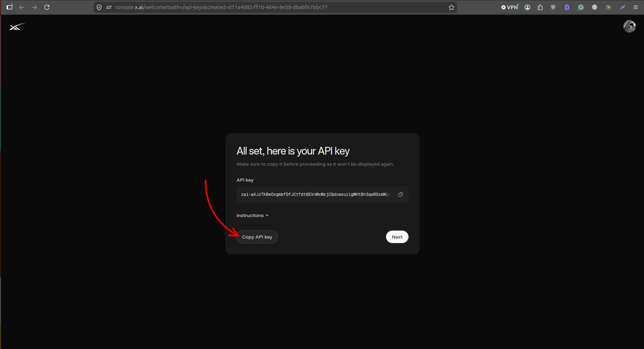Open the extensions puzzle icon
Screen dimensions: 644x349
540,7
